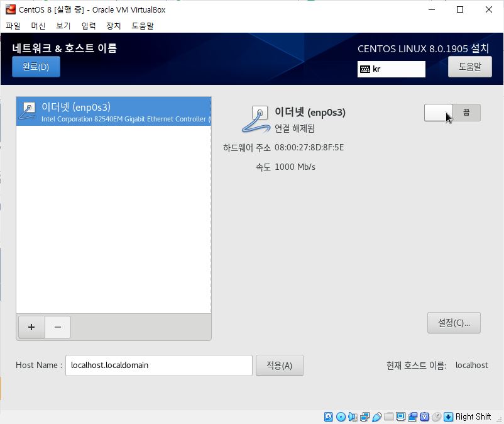Select 이더넷 (enp0s3) in the device list

tap(114, 111)
